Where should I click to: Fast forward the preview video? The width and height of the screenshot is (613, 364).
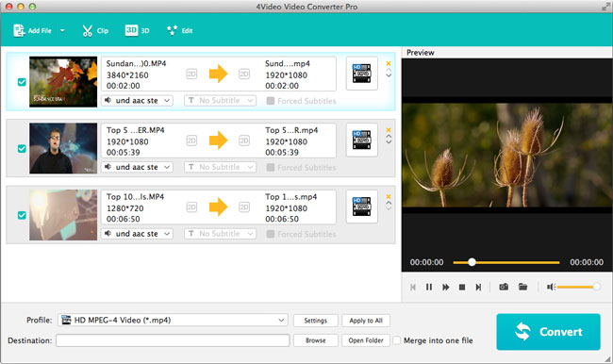tap(446, 287)
